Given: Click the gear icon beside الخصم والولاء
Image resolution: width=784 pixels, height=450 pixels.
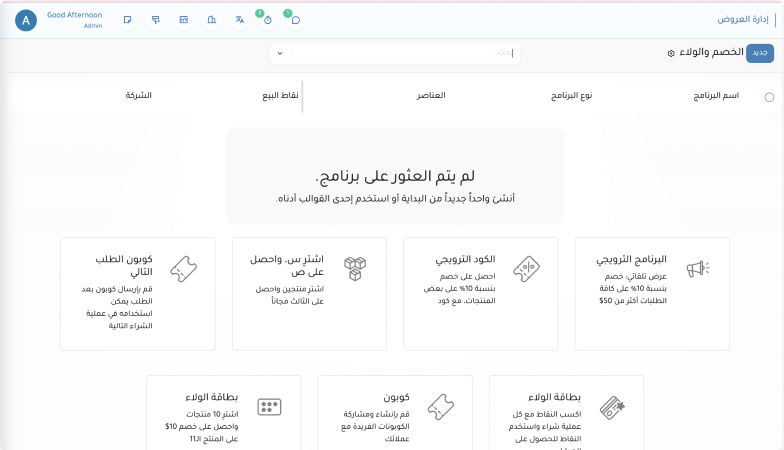Looking at the screenshot, I should click(671, 53).
